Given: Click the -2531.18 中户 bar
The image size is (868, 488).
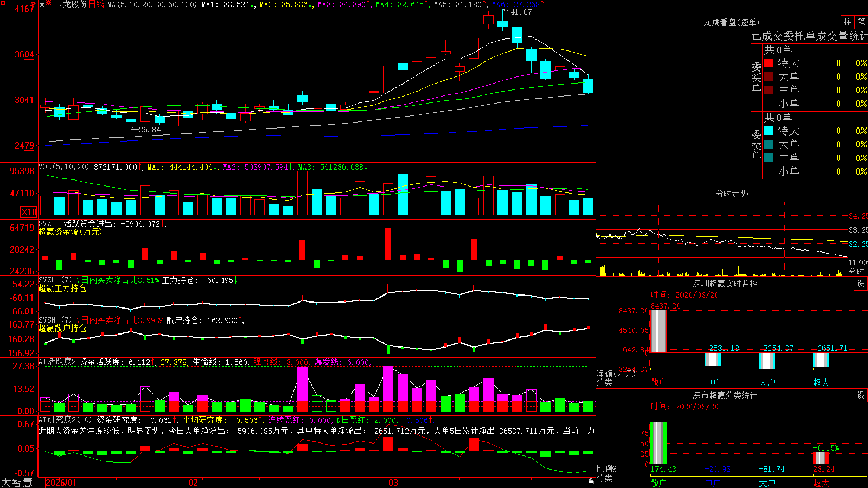Looking at the screenshot, I should coord(713,359).
